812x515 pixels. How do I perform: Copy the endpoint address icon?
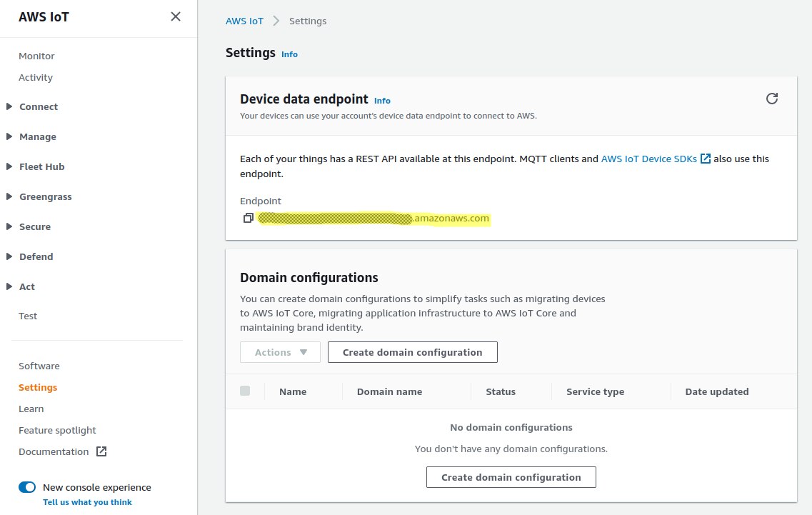point(248,218)
